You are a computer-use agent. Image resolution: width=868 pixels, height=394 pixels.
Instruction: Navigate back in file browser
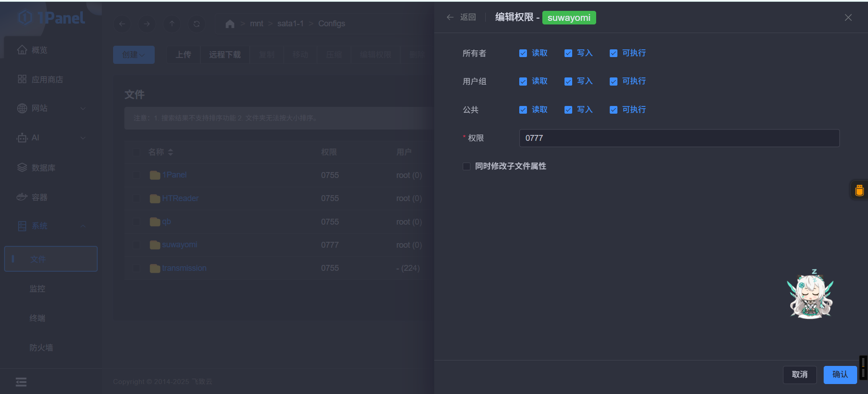click(x=122, y=24)
